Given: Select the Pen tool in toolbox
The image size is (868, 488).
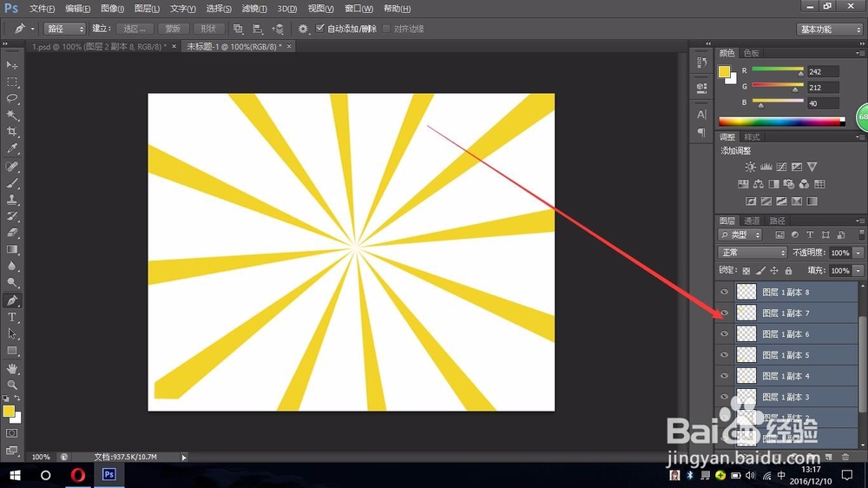Looking at the screenshot, I should coord(11,300).
